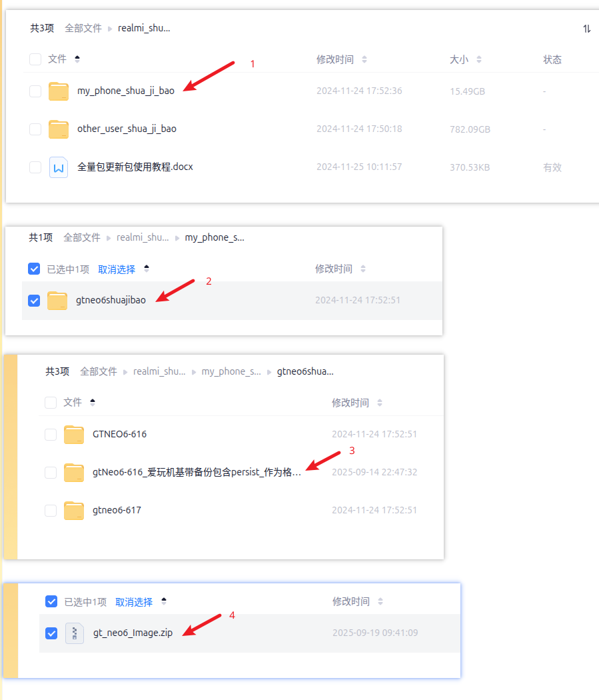Screen dimensions: 599x700
Task: Click the 15.49GB size value
Action: 468,91
